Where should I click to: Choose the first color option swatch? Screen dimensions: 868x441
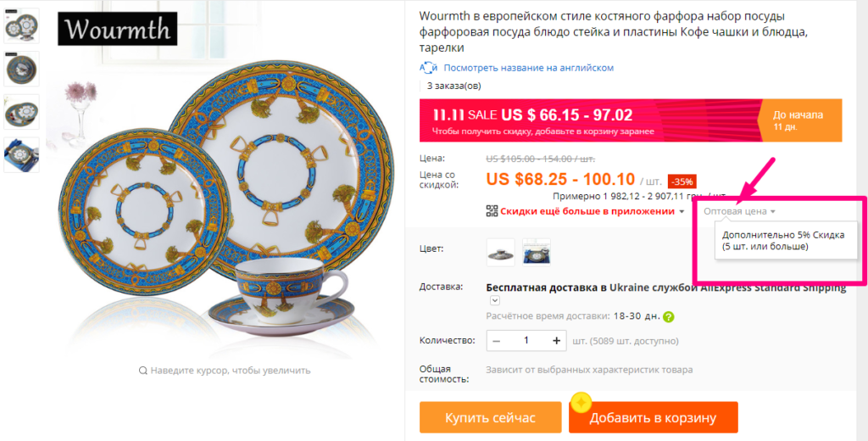[x=500, y=253]
